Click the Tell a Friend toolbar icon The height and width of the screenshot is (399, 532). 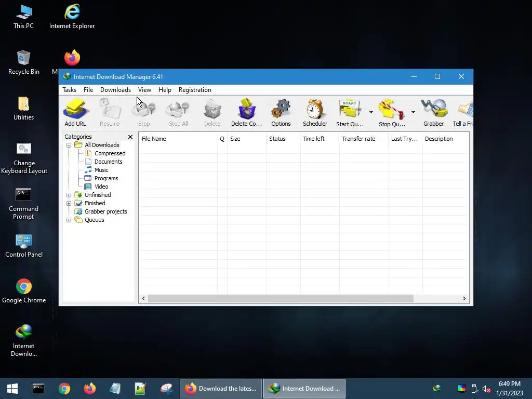click(x=463, y=113)
